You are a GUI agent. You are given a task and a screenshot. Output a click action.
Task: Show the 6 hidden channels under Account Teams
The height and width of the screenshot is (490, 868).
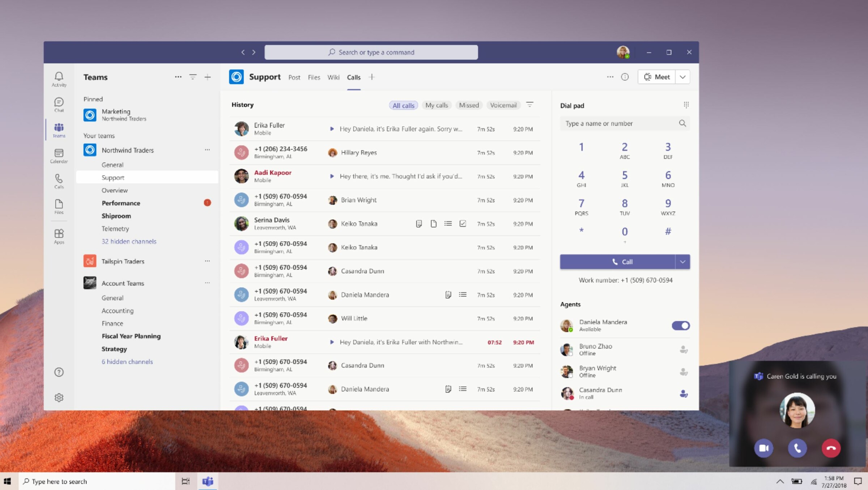pyautogui.click(x=127, y=362)
